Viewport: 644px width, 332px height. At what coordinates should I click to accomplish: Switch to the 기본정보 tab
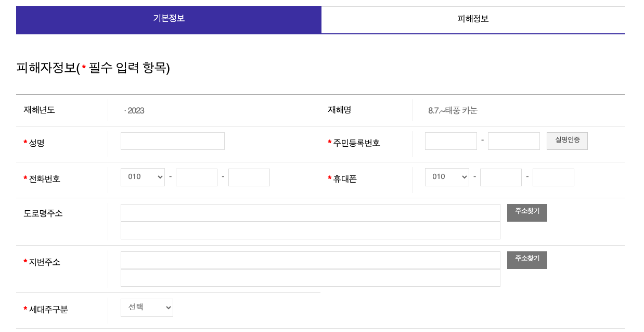point(169,20)
